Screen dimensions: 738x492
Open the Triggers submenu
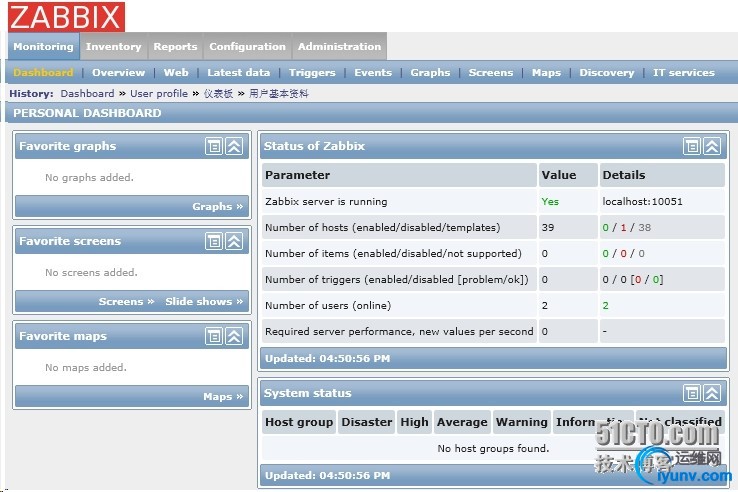[x=312, y=73]
